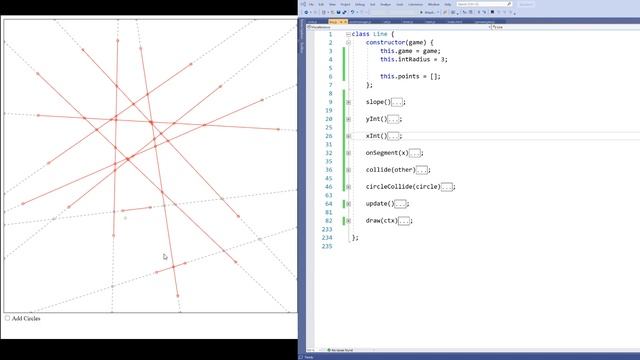Click the collapsed ellipsis box after draw(ctx)
The image size is (640, 360).
404,221
